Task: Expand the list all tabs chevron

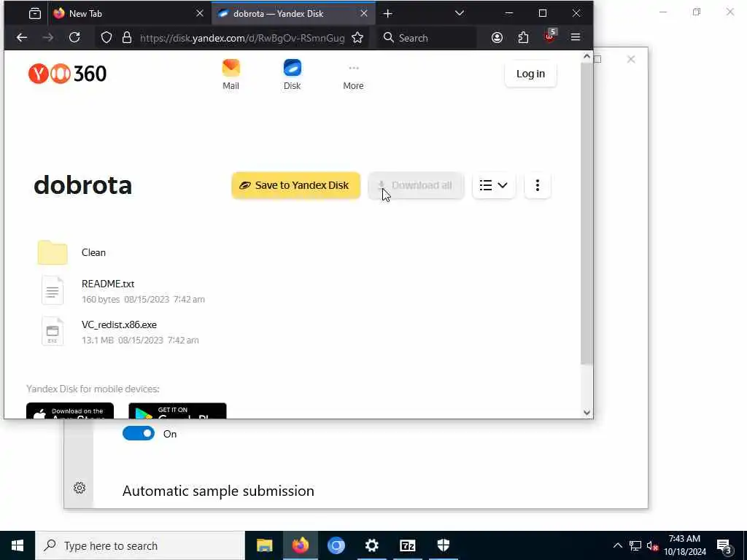Action: tap(460, 13)
